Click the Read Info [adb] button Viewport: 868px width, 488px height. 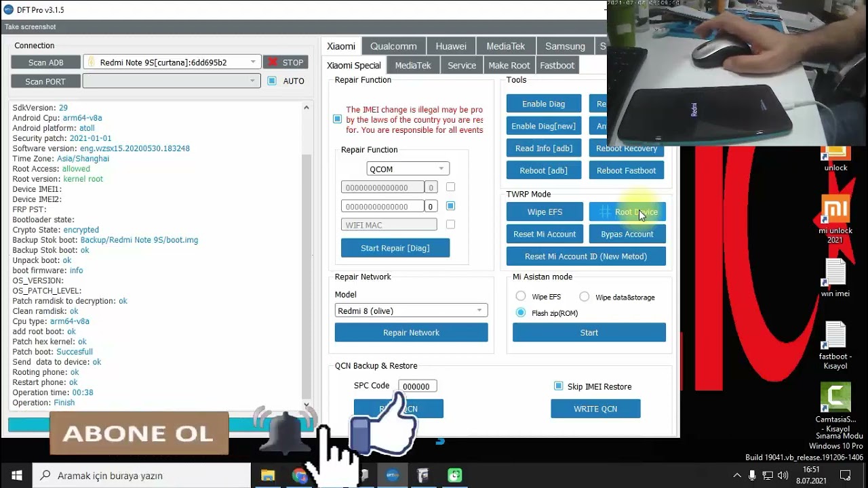coord(544,148)
